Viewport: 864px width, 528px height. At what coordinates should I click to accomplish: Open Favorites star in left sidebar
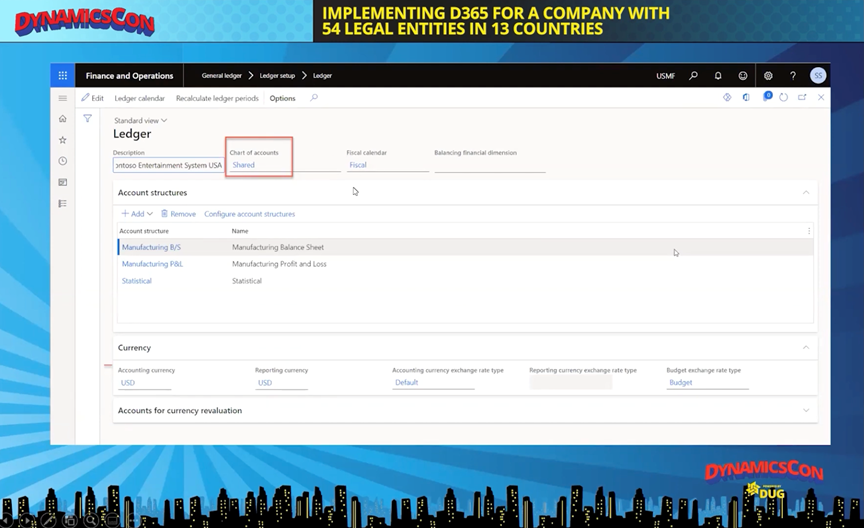62,140
